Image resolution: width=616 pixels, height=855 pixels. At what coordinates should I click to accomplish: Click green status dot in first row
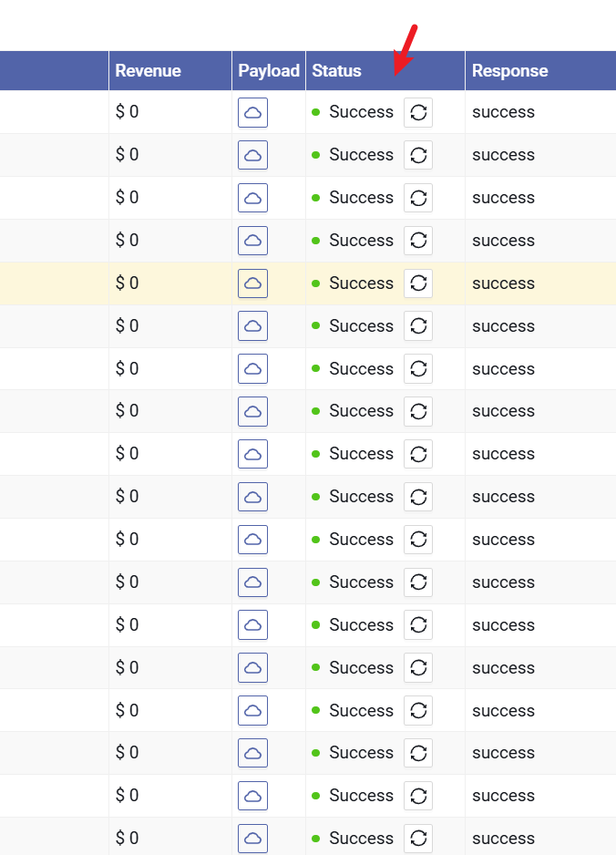point(316,112)
